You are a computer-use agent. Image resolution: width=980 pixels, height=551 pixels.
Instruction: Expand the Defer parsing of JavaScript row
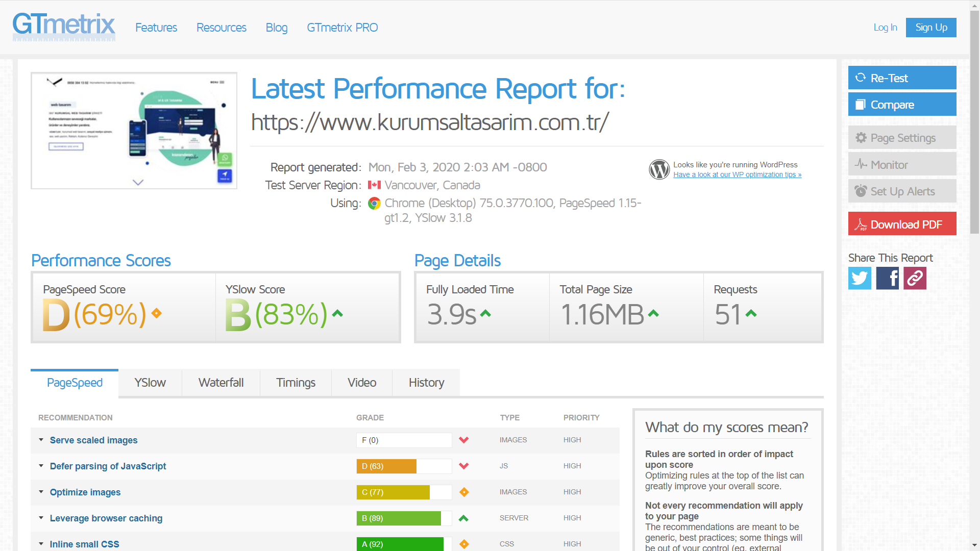(41, 466)
